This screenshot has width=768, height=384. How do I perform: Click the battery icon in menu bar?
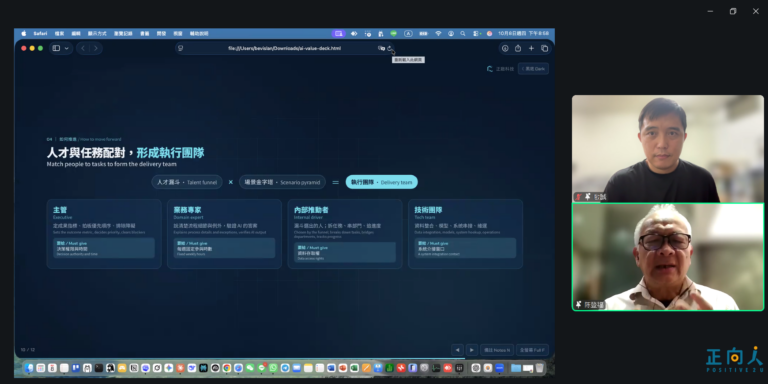[x=423, y=33]
